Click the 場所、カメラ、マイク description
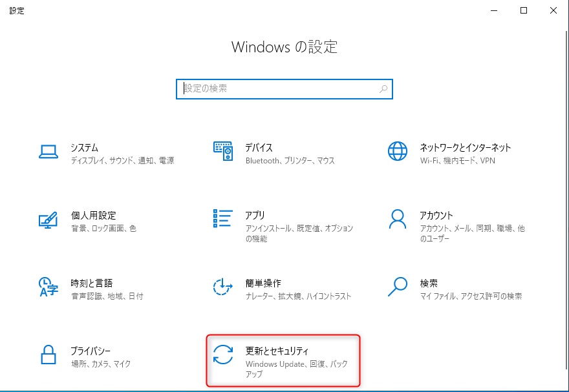The width and height of the screenshot is (569, 392). [x=100, y=364]
